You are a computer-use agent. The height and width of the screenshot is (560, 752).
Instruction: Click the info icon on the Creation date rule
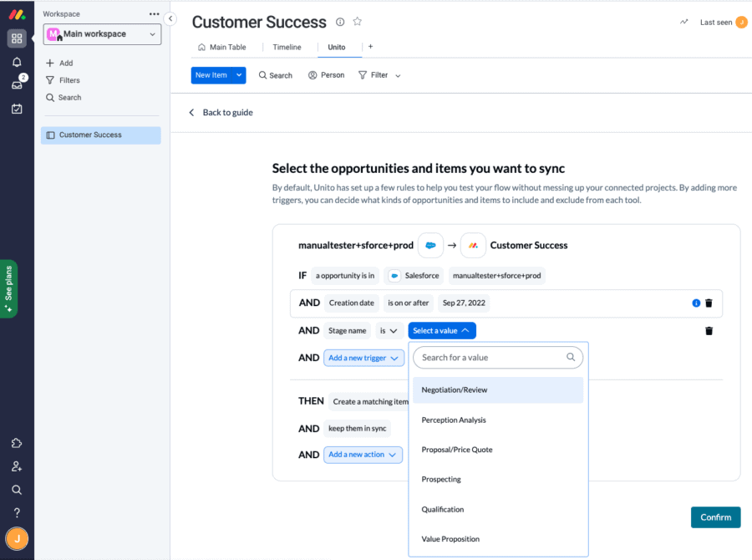pos(695,303)
